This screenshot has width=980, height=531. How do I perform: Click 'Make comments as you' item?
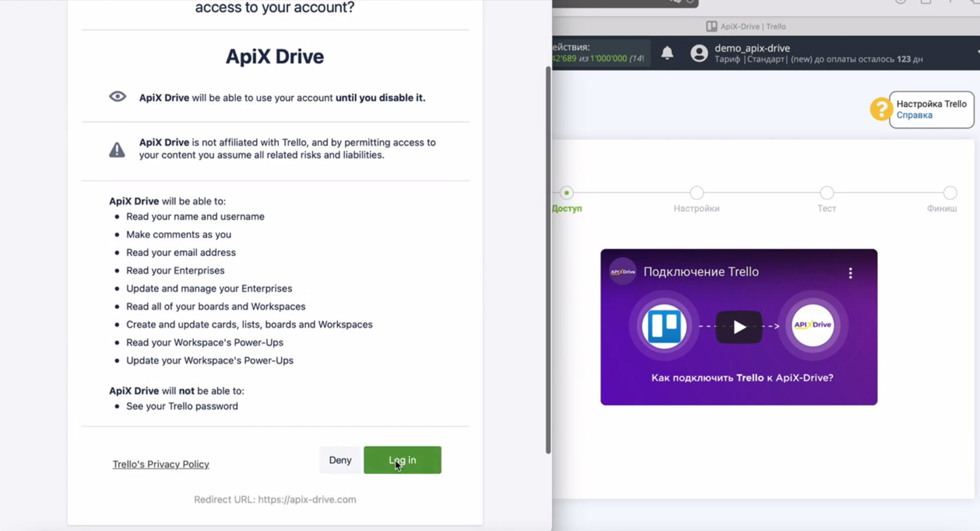(179, 235)
